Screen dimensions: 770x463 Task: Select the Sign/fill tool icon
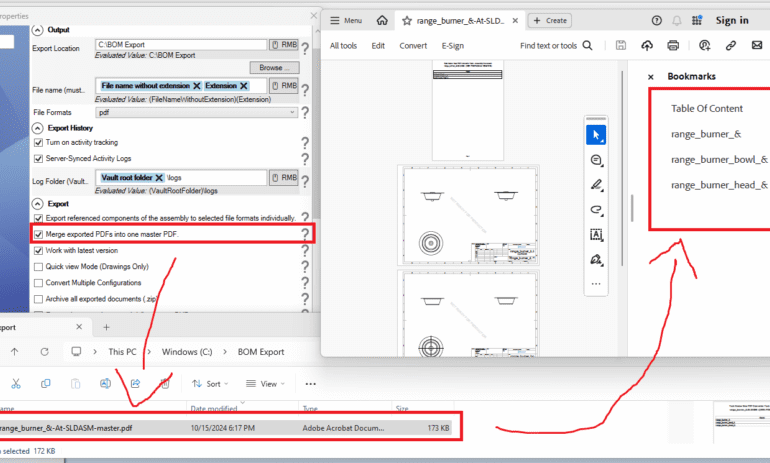click(596, 260)
